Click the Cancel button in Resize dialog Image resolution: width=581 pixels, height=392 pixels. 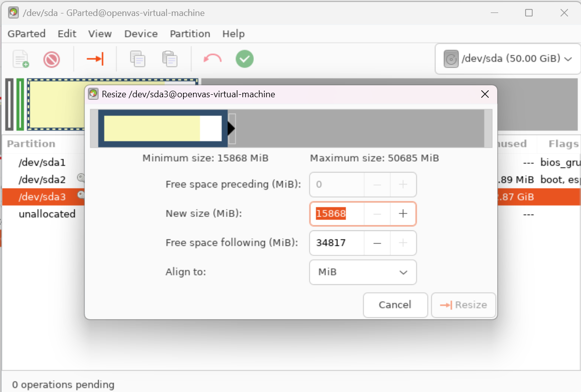pos(395,305)
